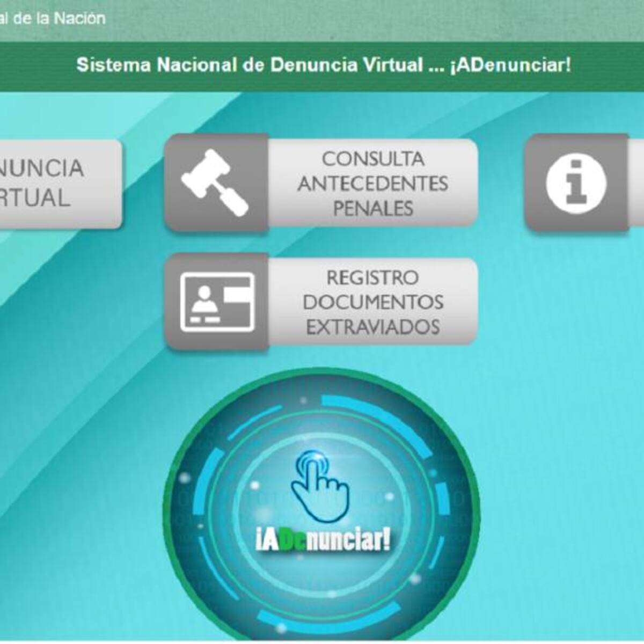Click the pointing hand touch icon
This screenshot has width=644, height=644.
click(x=321, y=486)
